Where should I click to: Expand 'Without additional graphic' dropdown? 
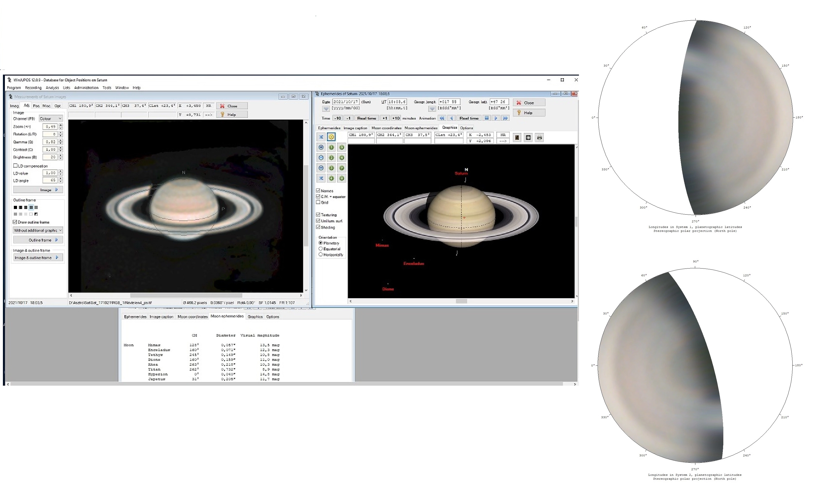point(38,231)
